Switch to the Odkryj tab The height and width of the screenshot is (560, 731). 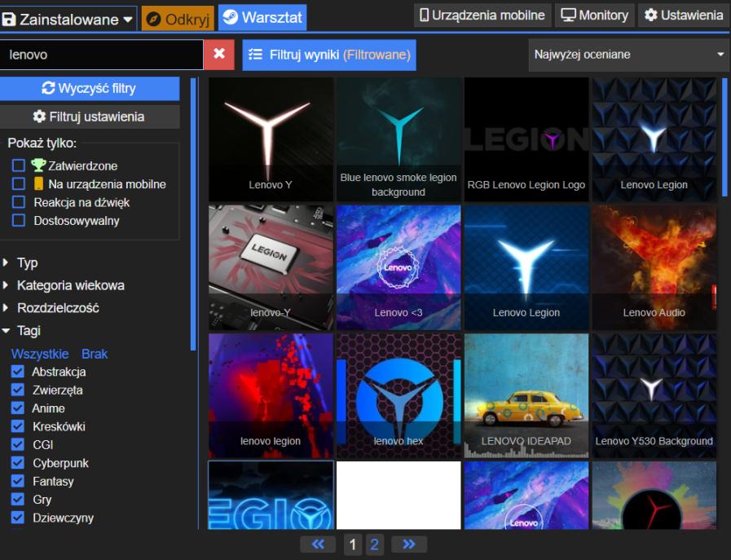tap(178, 18)
